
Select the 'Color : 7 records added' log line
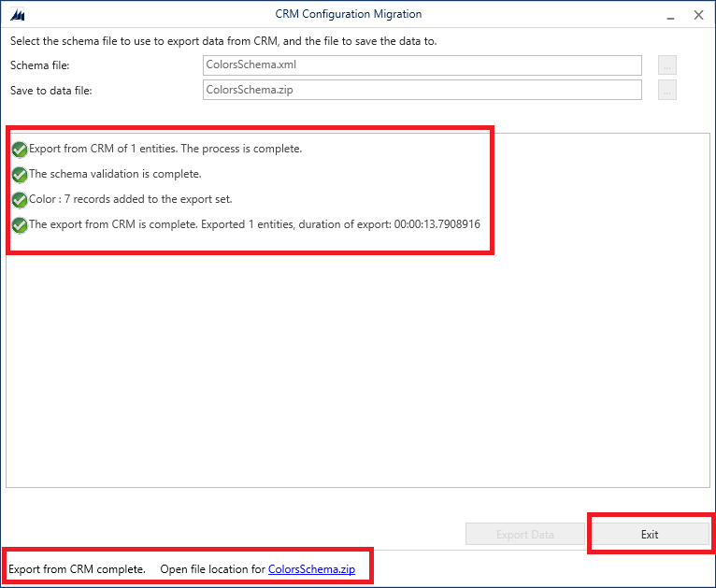(x=130, y=199)
